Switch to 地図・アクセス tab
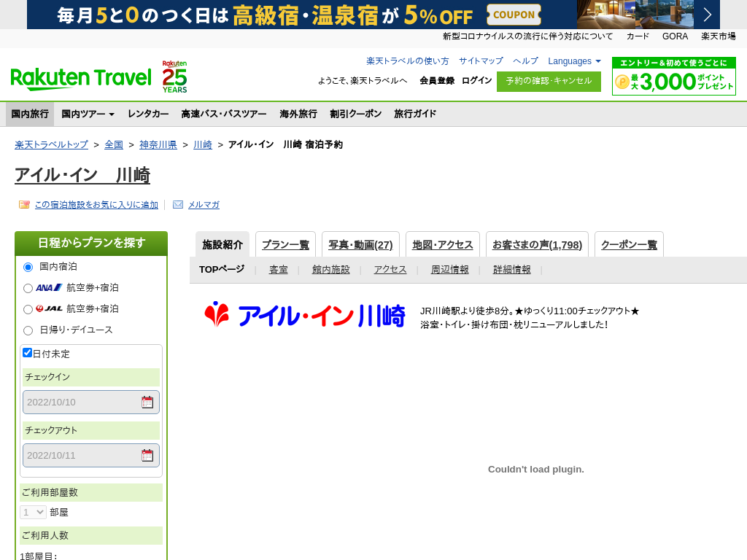747x560 pixels. 443,245
